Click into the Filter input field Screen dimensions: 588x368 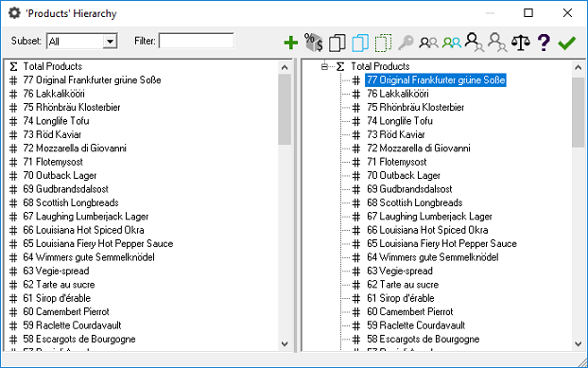pos(197,41)
